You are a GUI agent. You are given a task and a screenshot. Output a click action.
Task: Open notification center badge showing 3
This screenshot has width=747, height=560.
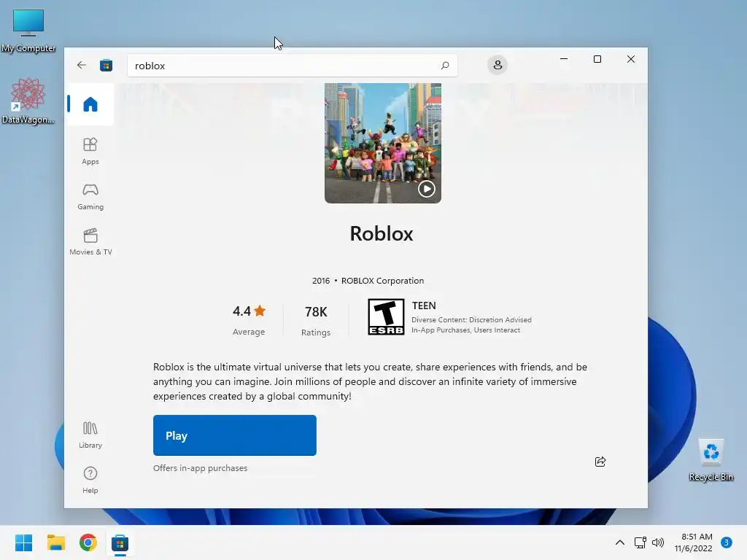click(727, 542)
